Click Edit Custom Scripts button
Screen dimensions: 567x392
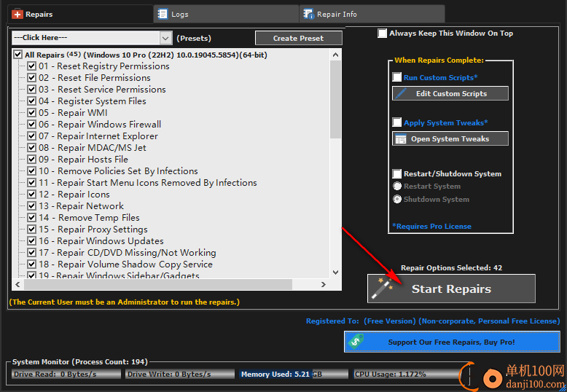pyautogui.click(x=450, y=93)
